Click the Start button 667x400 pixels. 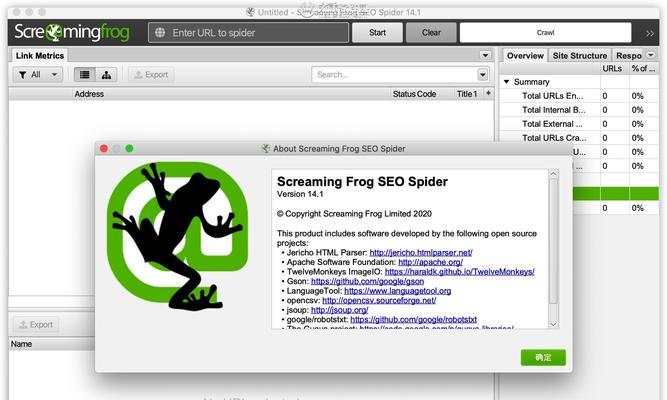(377, 33)
